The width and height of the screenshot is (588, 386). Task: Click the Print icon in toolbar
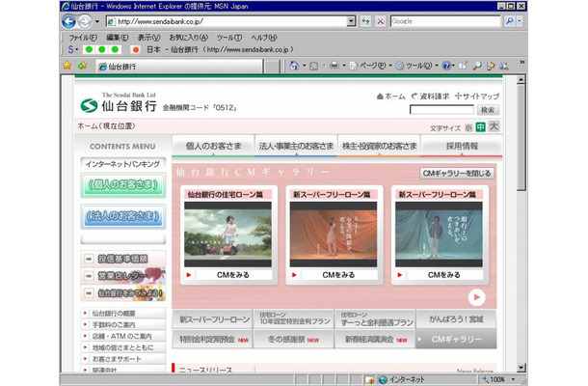(x=334, y=66)
